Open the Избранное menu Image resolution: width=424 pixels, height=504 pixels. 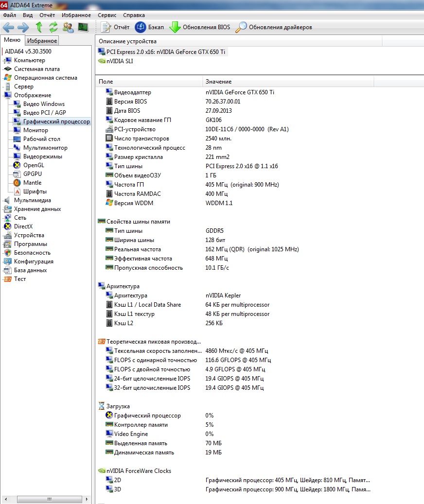pyautogui.click(x=76, y=15)
